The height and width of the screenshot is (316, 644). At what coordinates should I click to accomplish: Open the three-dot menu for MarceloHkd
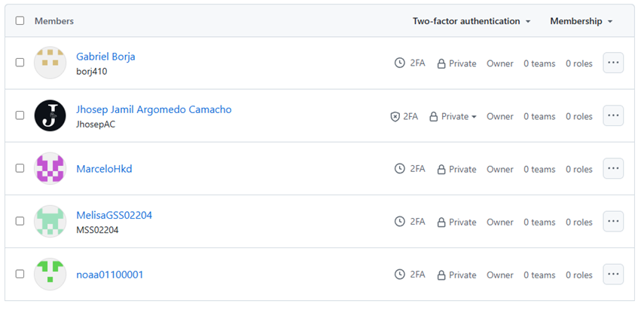point(613,168)
